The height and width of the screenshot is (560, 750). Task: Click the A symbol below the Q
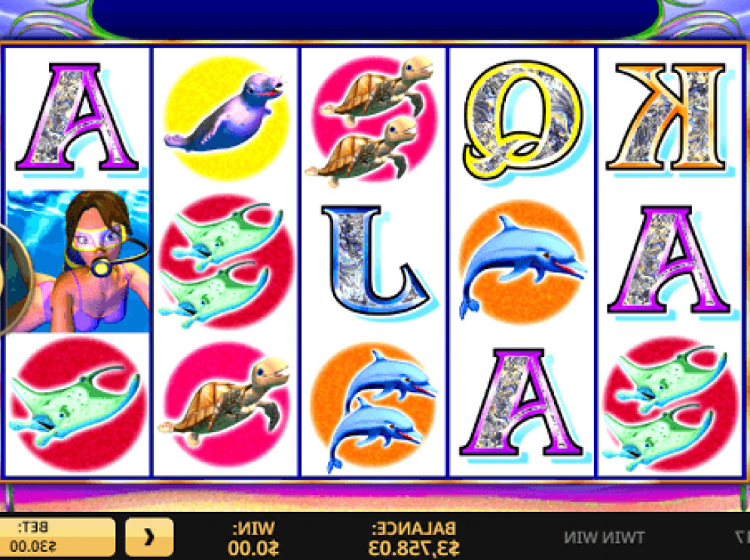pyautogui.click(x=522, y=402)
